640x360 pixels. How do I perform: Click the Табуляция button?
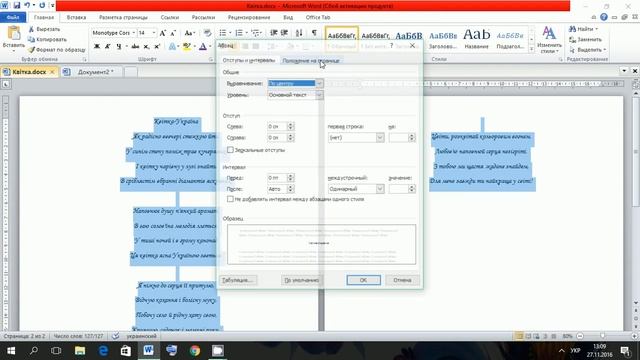tap(238, 280)
